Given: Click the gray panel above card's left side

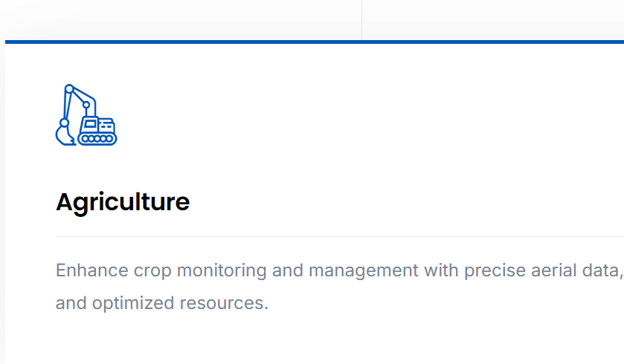Looking at the screenshot, I should (181, 20).
